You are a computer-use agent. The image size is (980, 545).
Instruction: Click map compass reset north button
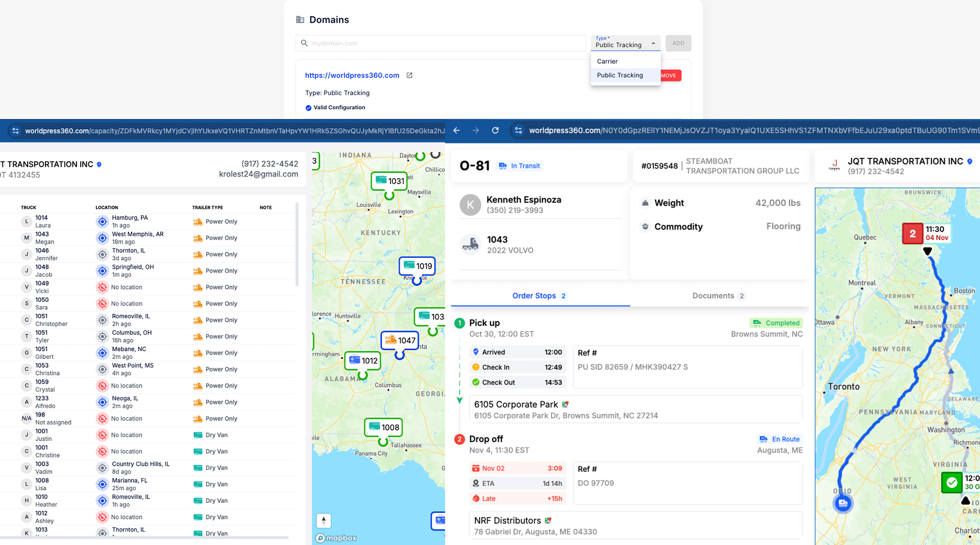(324, 520)
